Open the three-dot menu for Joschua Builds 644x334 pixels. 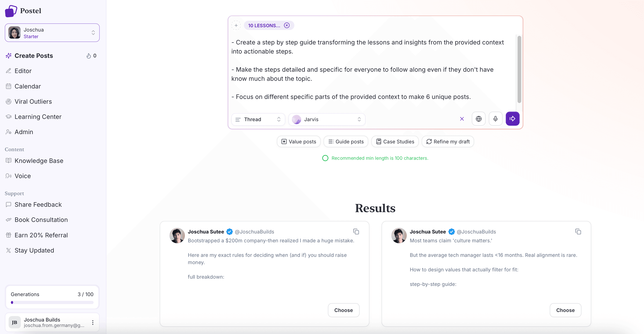click(93, 322)
